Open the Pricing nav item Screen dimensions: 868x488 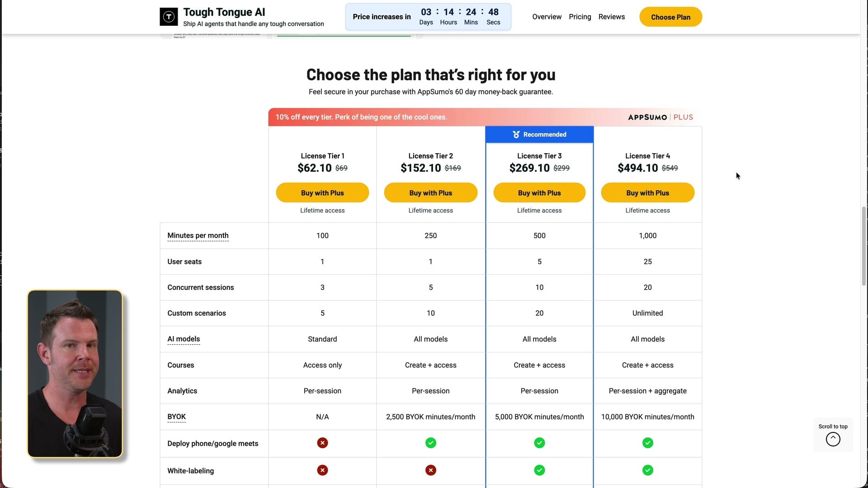[580, 17]
